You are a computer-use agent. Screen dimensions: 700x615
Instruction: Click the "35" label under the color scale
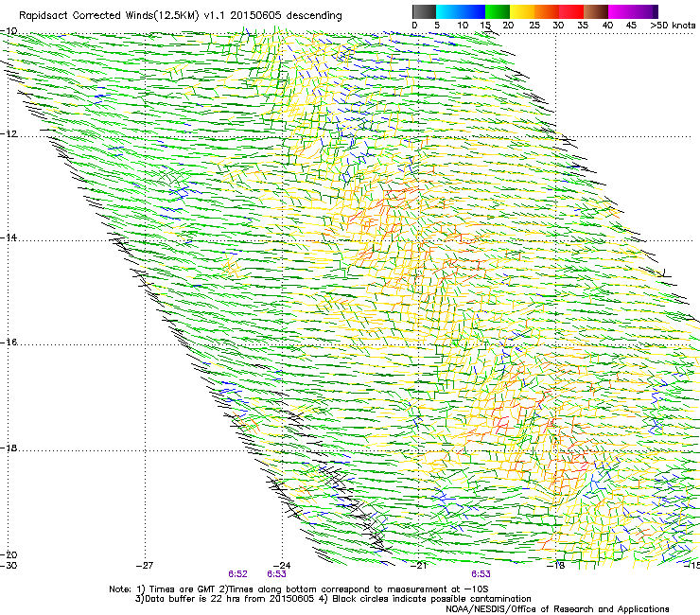point(583,26)
